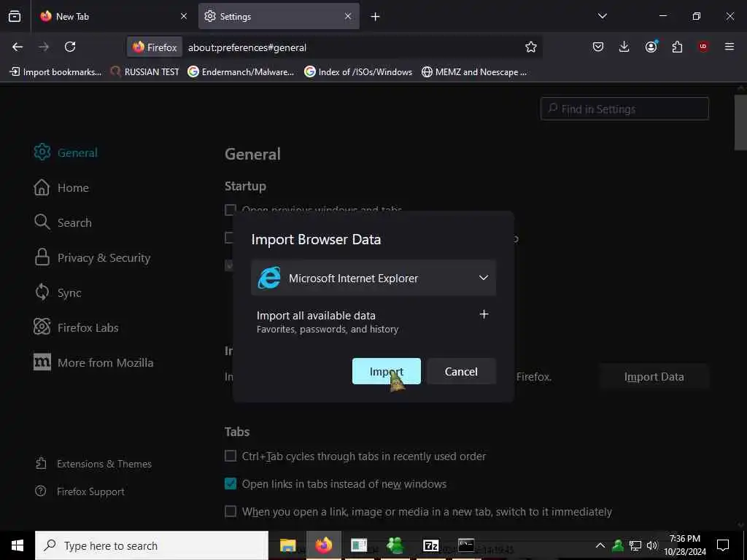Open the MEMZ and Noescape bookmark
This screenshot has width=747, height=560.
click(474, 72)
